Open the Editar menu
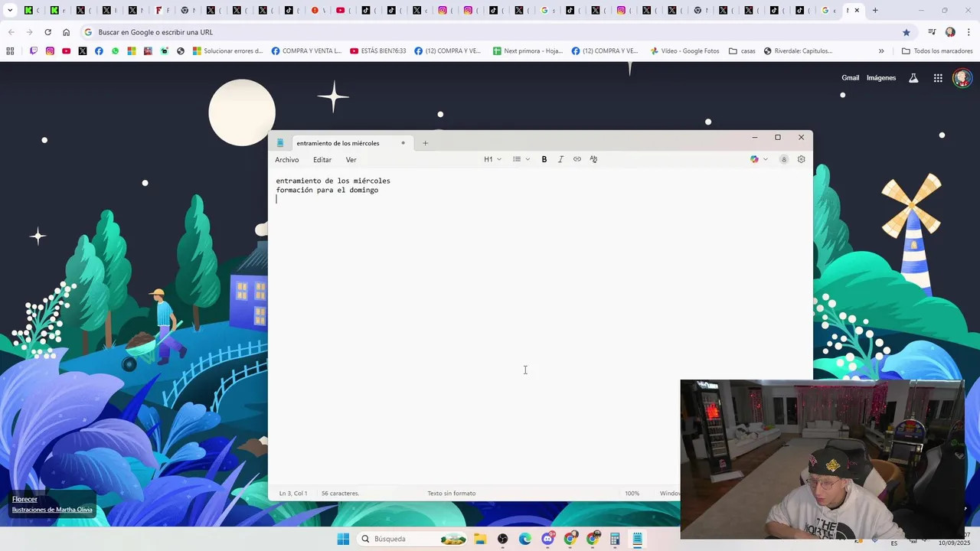The image size is (980, 551). 322,160
